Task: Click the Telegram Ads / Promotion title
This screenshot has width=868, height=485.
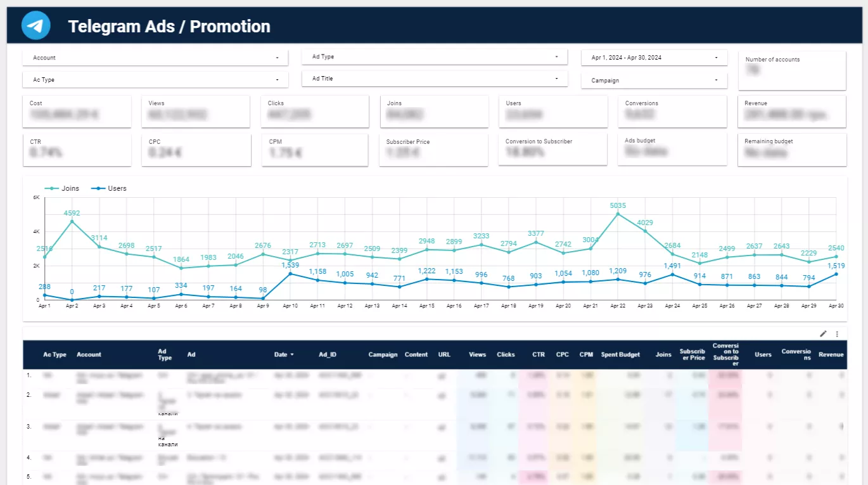Action: tap(169, 27)
